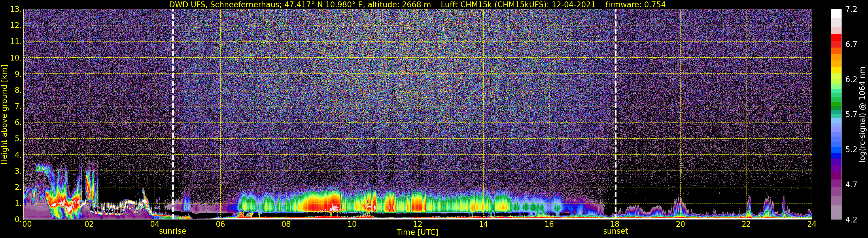Viewport: 868px width, 238px height.
Task: Click the height axis tick '11.'
Action: click(16, 42)
